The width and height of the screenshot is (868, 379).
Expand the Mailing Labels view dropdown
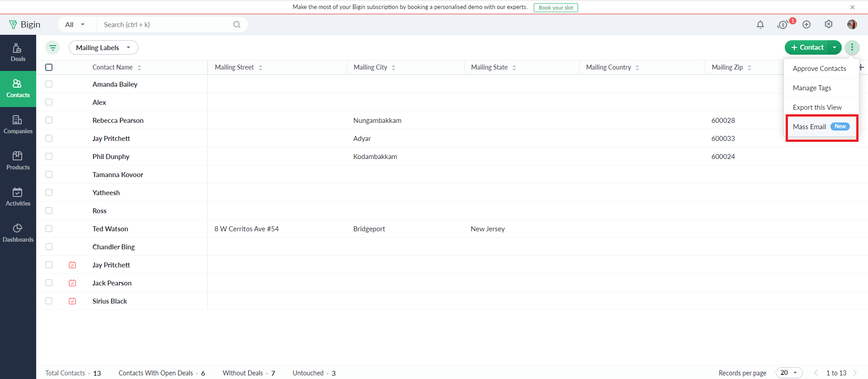coord(103,48)
